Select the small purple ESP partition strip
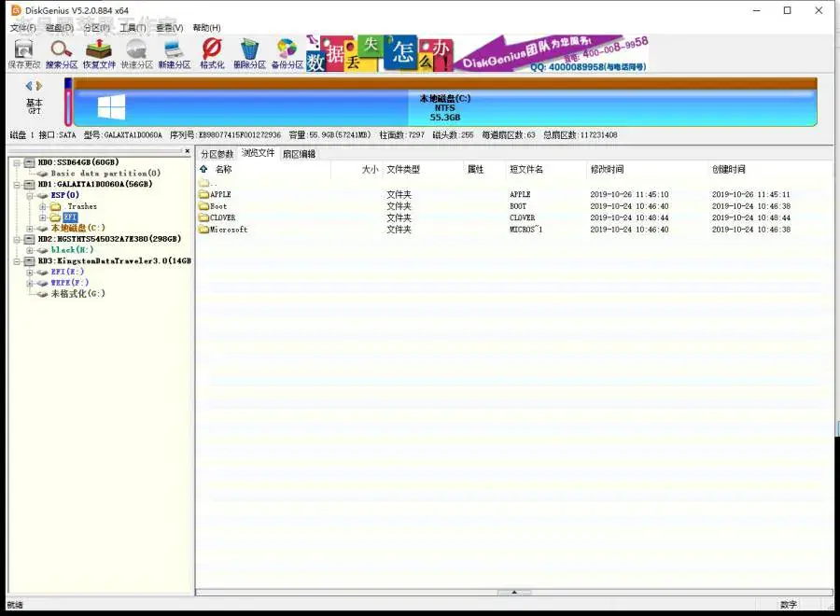 68,102
